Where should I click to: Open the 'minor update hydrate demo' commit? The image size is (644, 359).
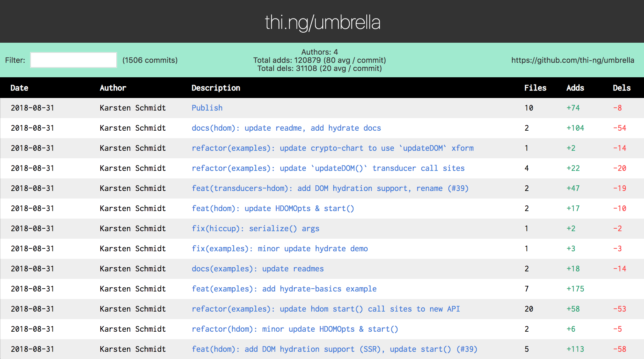280,248
